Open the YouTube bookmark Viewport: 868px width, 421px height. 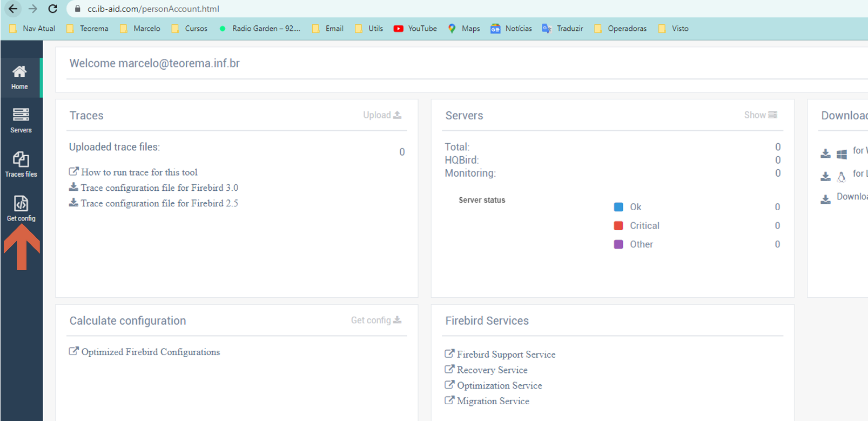[x=415, y=29]
